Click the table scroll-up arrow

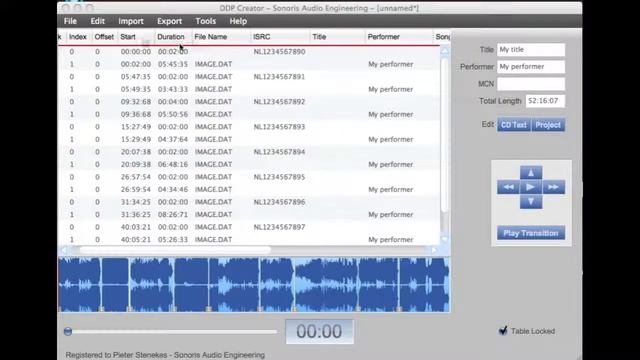pos(444,51)
